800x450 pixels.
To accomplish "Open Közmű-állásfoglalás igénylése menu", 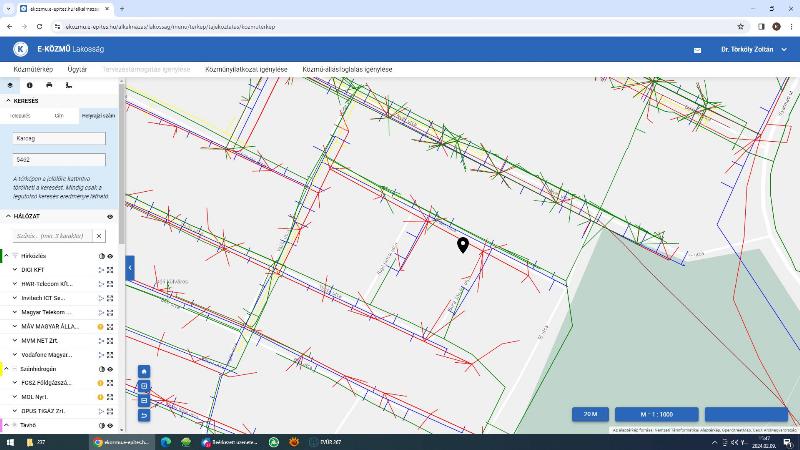I will (347, 69).
